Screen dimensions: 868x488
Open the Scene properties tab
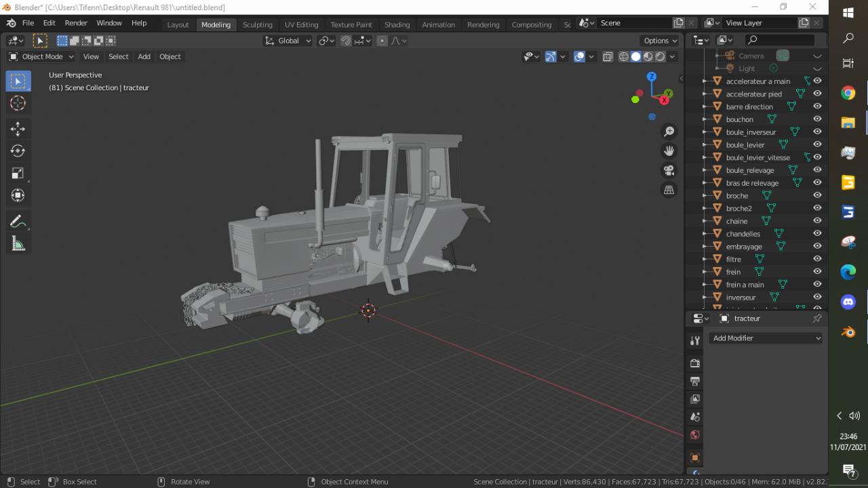click(x=695, y=417)
